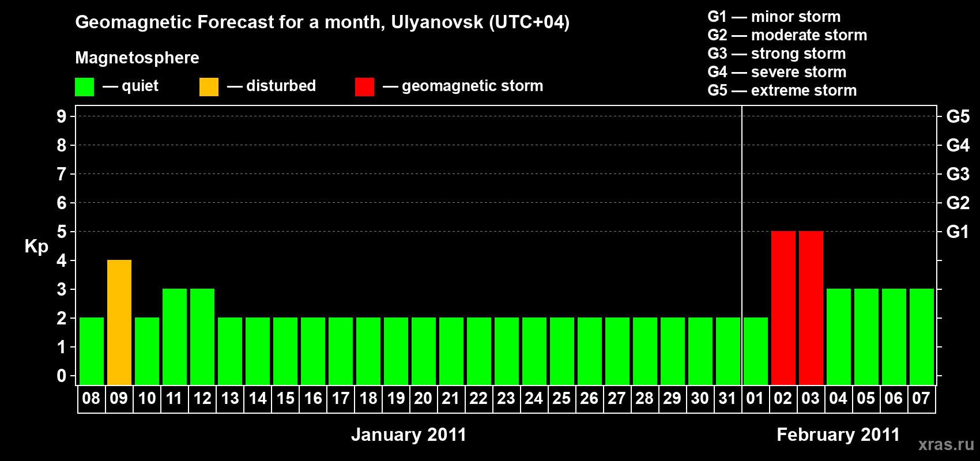Click date label 13 on the axis
Viewport: 980px width, 461px height.
(230, 398)
